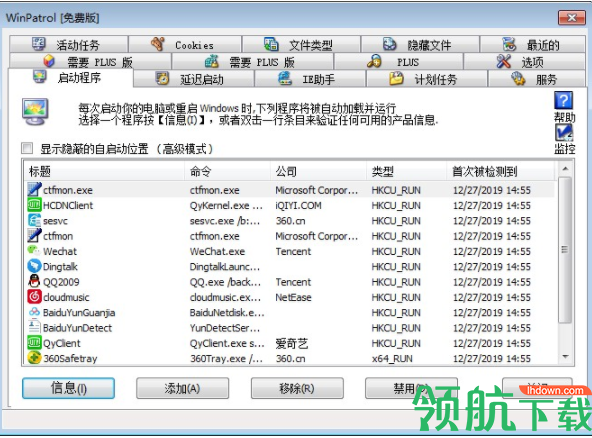
Task: Click the BaiduYunGuanjia icon
Action: pyautogui.click(x=34, y=312)
